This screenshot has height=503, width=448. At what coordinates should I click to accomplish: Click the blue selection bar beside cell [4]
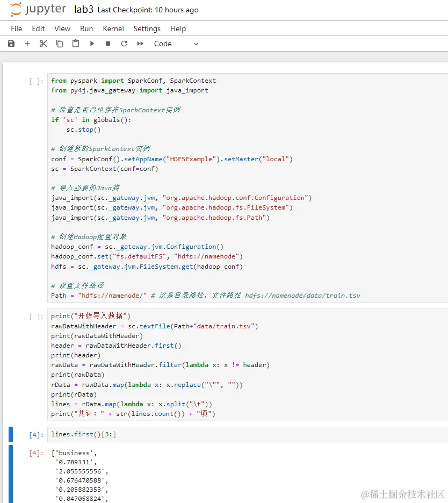pos(11,434)
